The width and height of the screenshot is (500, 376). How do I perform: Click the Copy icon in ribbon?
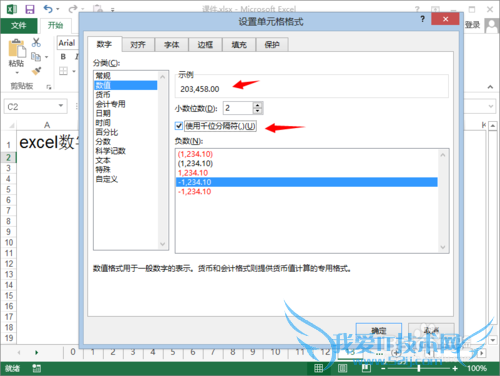(x=36, y=57)
